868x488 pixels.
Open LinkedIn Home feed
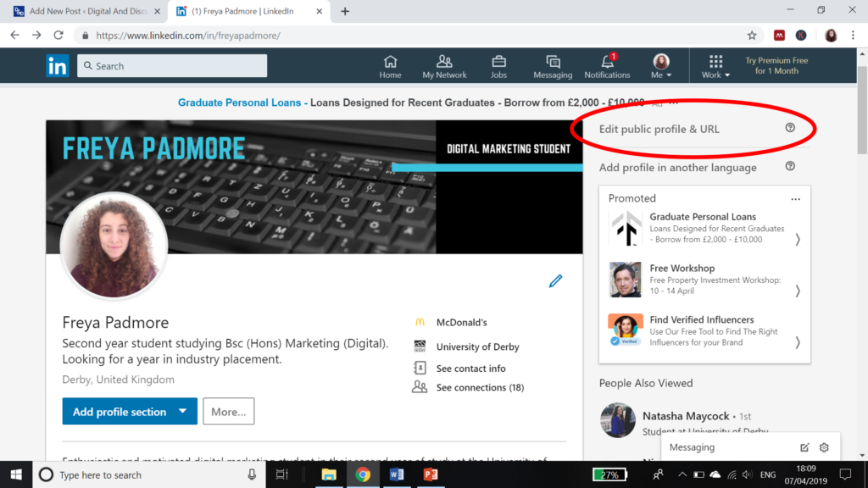pyautogui.click(x=390, y=67)
